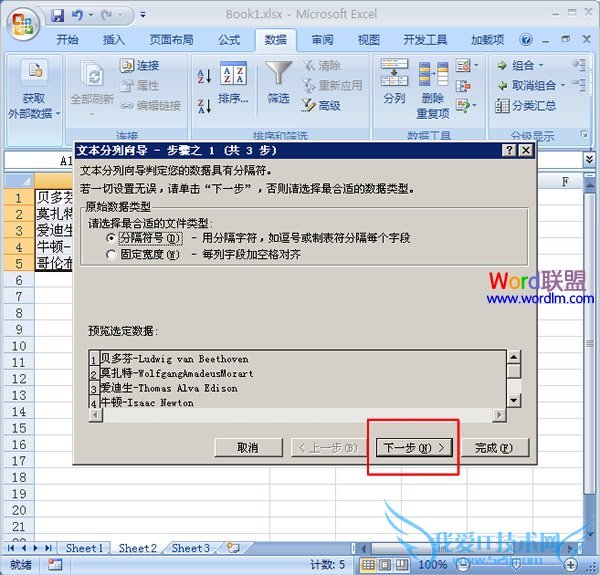
Task: Expand the 取消组合 dropdown arrow
Action: pos(562,86)
